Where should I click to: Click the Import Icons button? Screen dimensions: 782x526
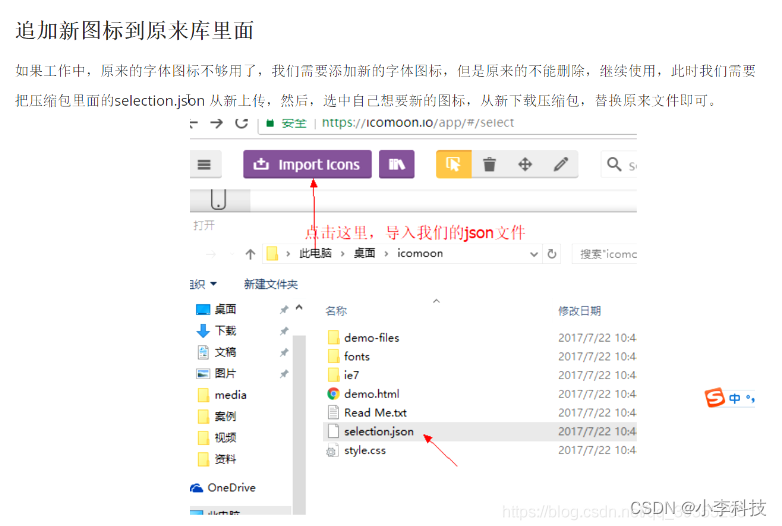pos(307,165)
